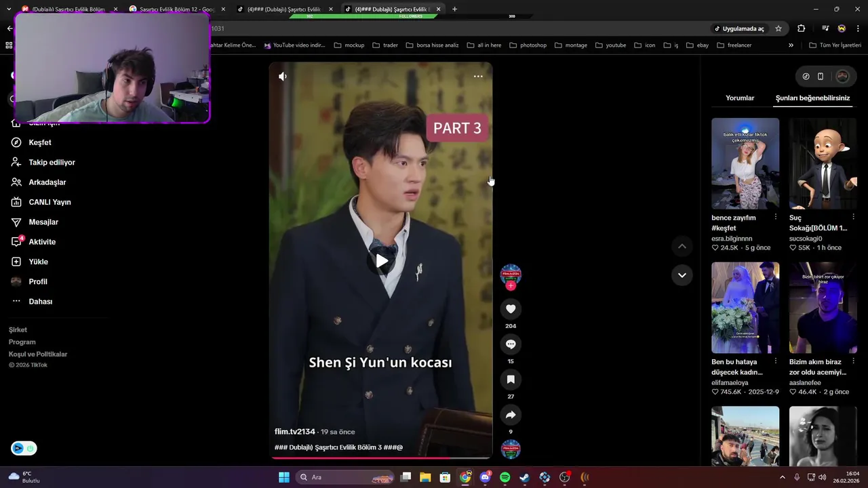Seek on the video progress bar
The width and height of the screenshot is (868, 488).
[x=381, y=458]
